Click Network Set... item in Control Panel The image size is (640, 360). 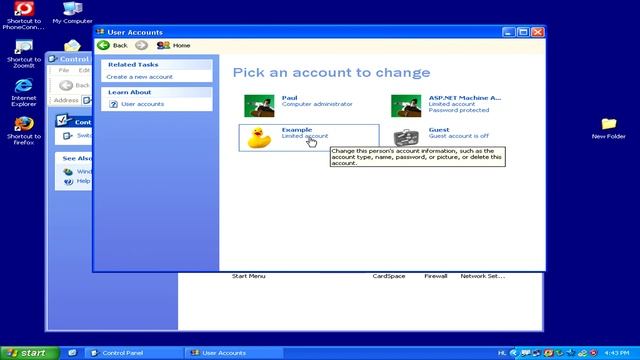click(x=482, y=276)
